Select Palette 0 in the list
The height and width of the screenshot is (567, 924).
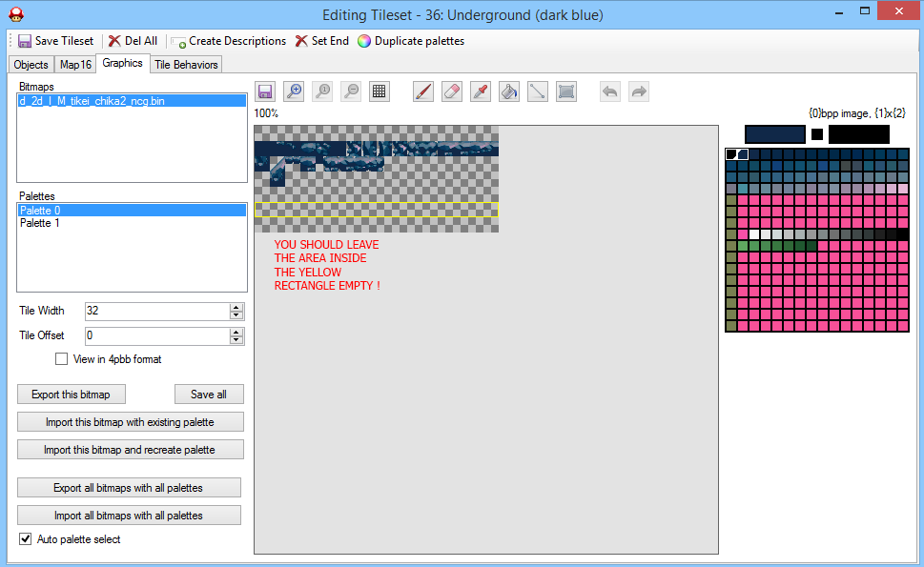pyautogui.click(x=132, y=211)
